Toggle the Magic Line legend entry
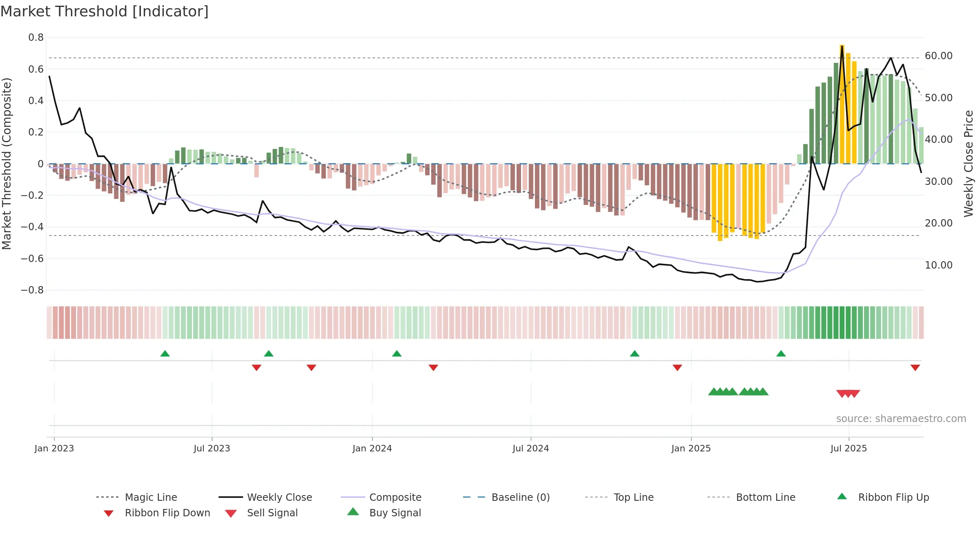 [136, 497]
